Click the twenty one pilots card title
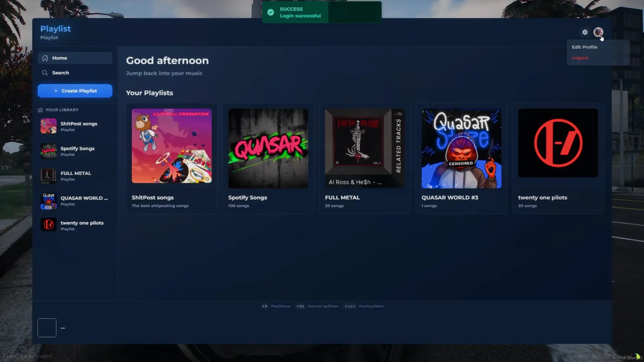Image resolution: width=644 pixels, height=362 pixels. [x=543, y=198]
